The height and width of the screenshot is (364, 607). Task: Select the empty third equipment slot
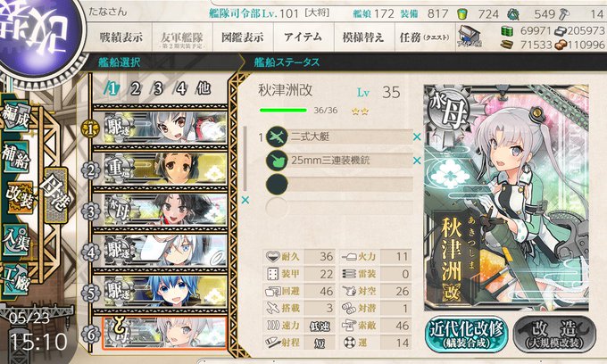coord(339,184)
